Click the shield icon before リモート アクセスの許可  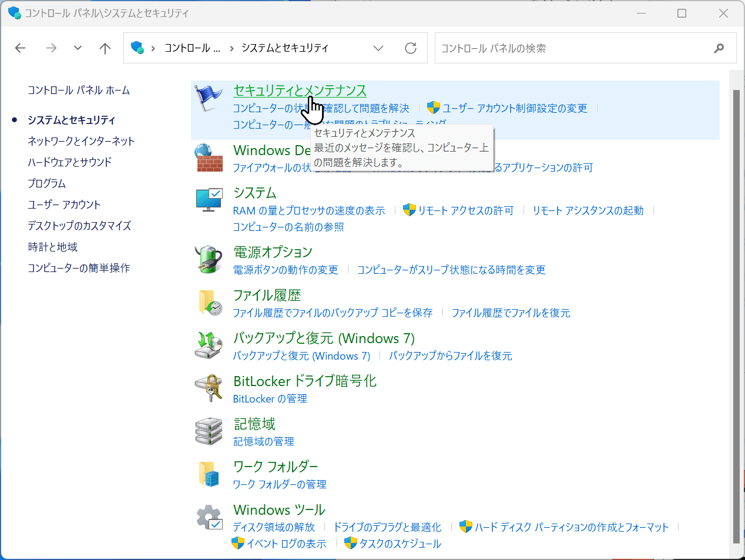(409, 210)
